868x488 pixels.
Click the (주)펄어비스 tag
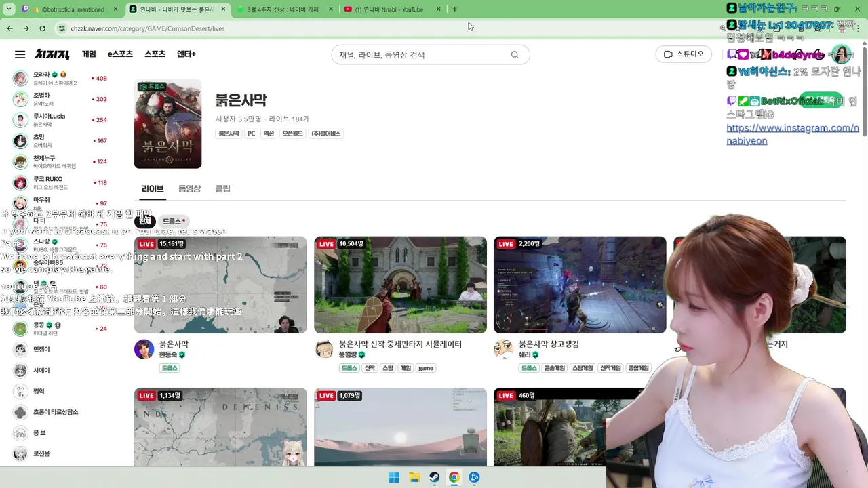[326, 134]
